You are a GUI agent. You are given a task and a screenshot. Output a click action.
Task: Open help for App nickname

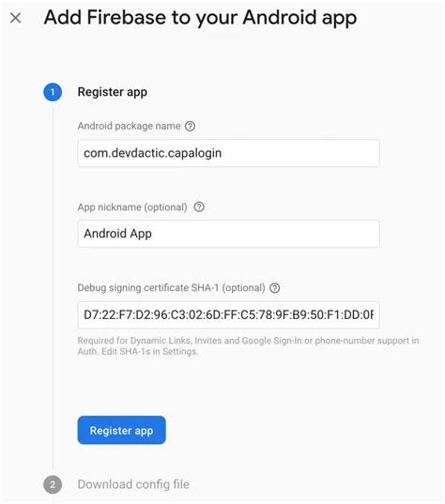[199, 206]
